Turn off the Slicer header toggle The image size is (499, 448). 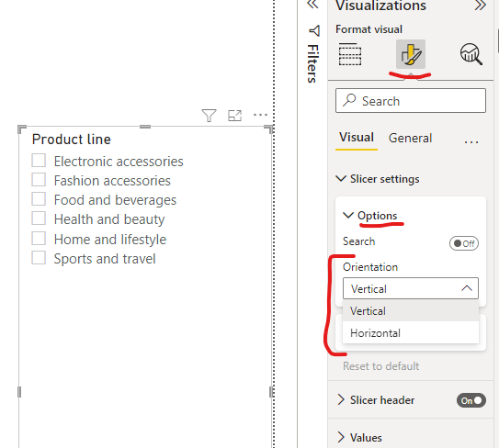(x=471, y=400)
